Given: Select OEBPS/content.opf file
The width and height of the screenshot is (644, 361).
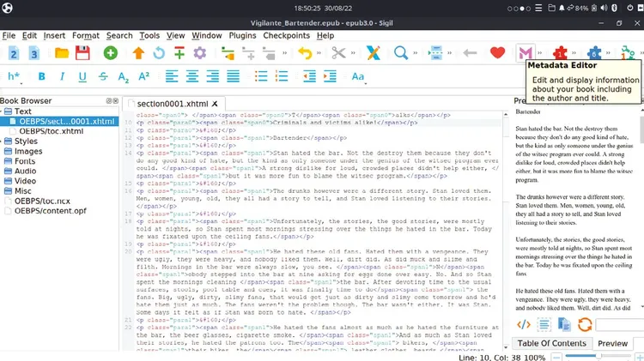Looking at the screenshot, I should [51, 211].
